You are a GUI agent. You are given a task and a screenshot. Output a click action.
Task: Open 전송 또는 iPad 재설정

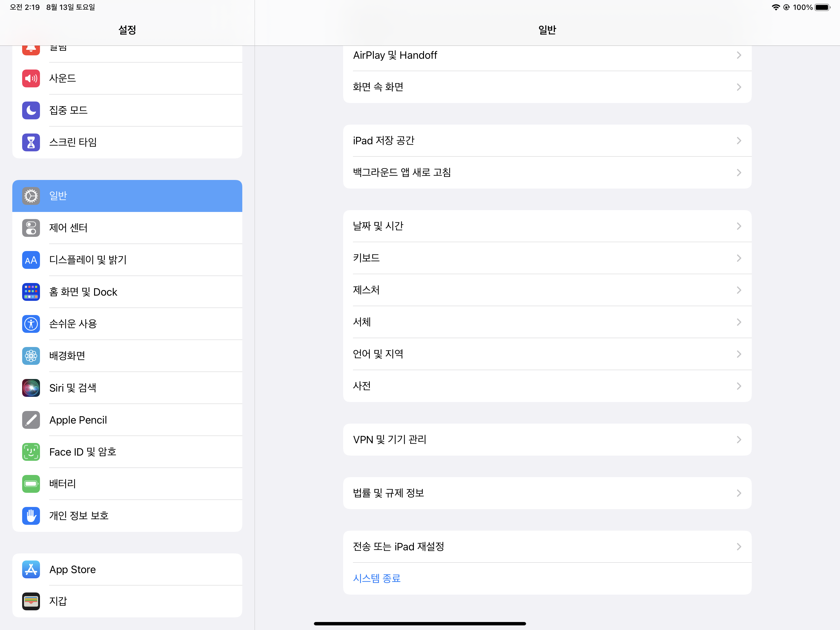pos(547,546)
